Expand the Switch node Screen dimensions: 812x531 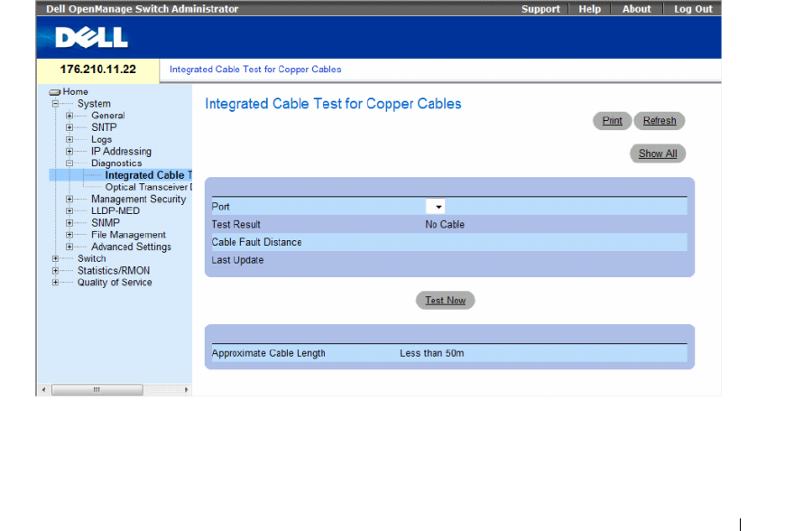coord(55,259)
